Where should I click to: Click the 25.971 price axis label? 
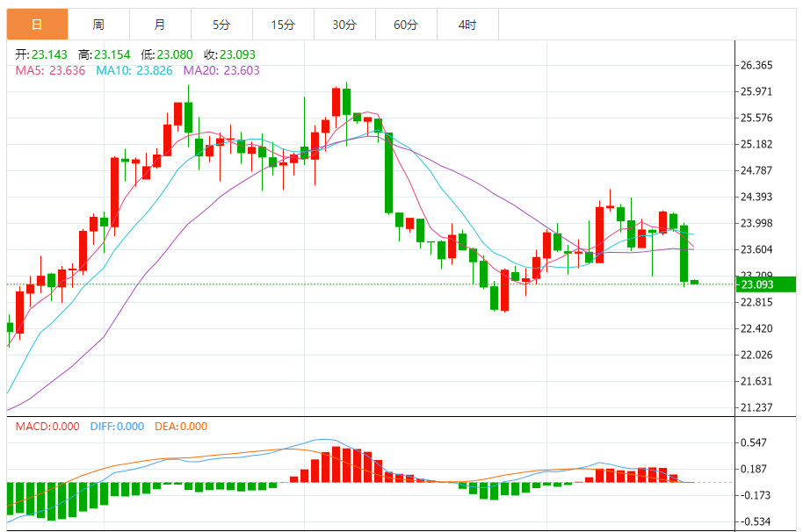(x=756, y=92)
